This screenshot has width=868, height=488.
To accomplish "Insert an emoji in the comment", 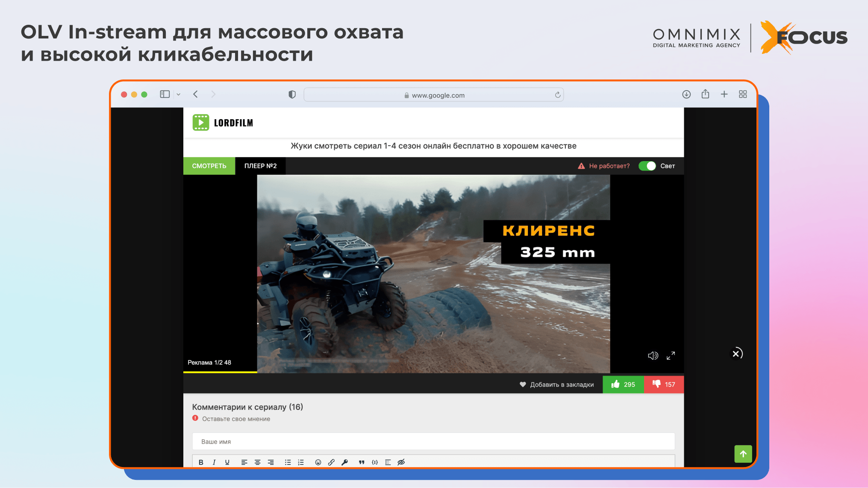I will point(318,462).
